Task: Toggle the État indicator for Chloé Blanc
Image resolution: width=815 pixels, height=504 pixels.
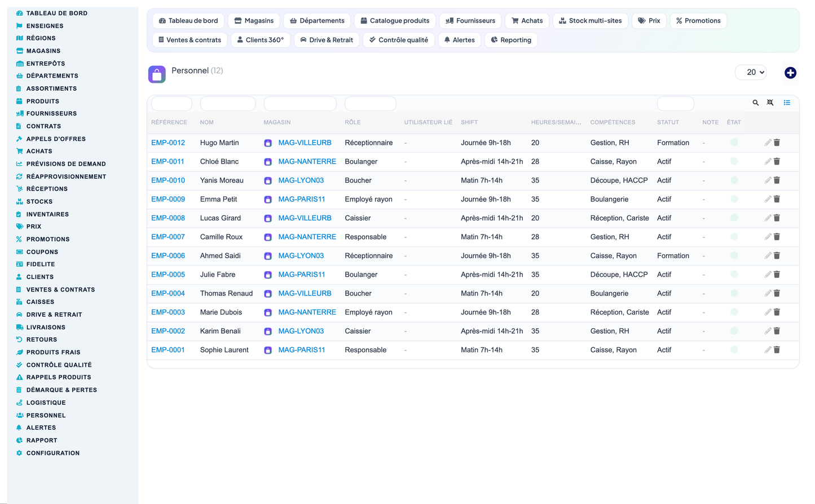Action: point(734,161)
